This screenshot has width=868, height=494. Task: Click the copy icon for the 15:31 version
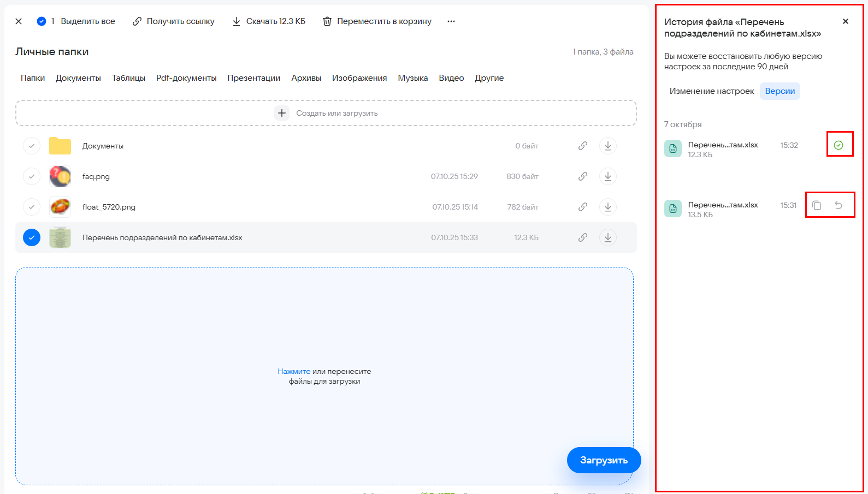[817, 205]
